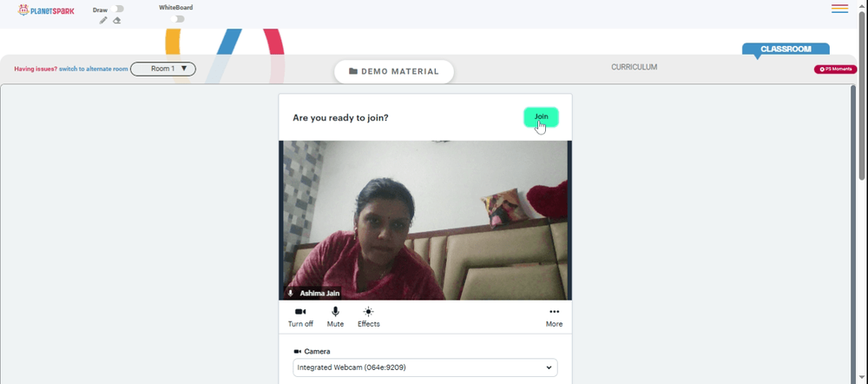Open the CLASSROOM tab
This screenshot has width=868, height=384.
(x=786, y=49)
